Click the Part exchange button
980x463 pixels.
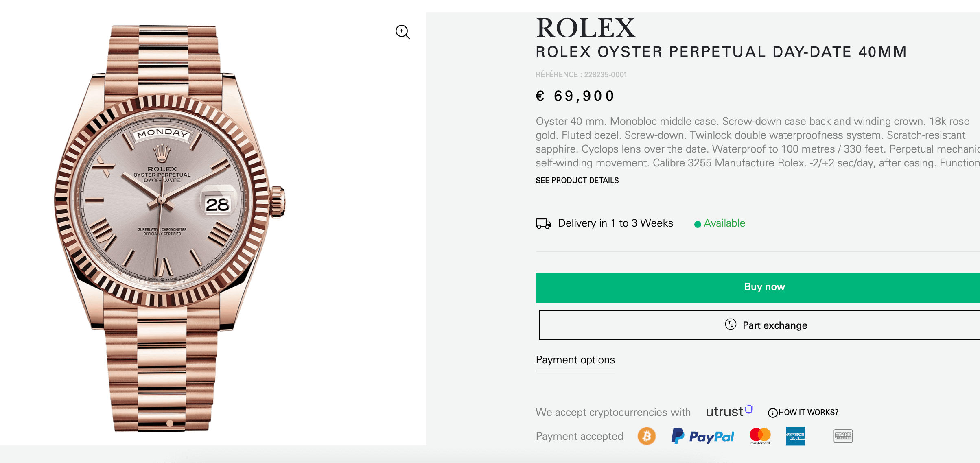point(765,325)
